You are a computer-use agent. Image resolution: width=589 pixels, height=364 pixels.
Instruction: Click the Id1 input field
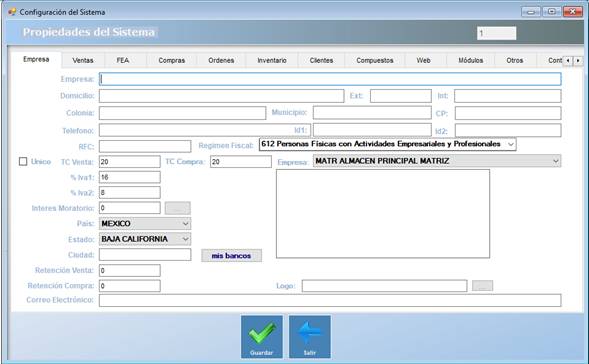point(372,130)
